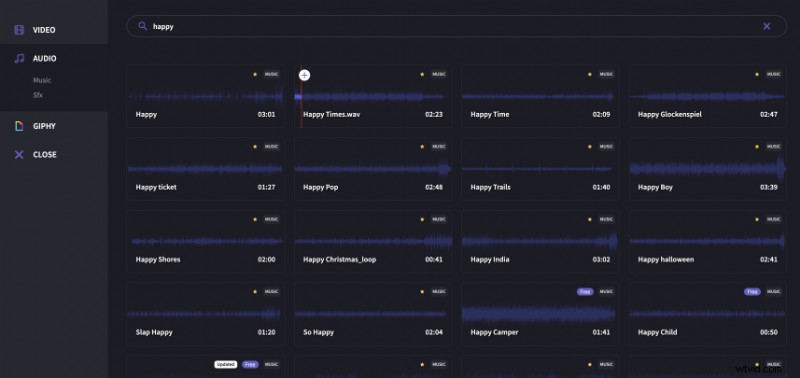Select the Sfx subcategory
800x378 pixels.
click(x=38, y=95)
